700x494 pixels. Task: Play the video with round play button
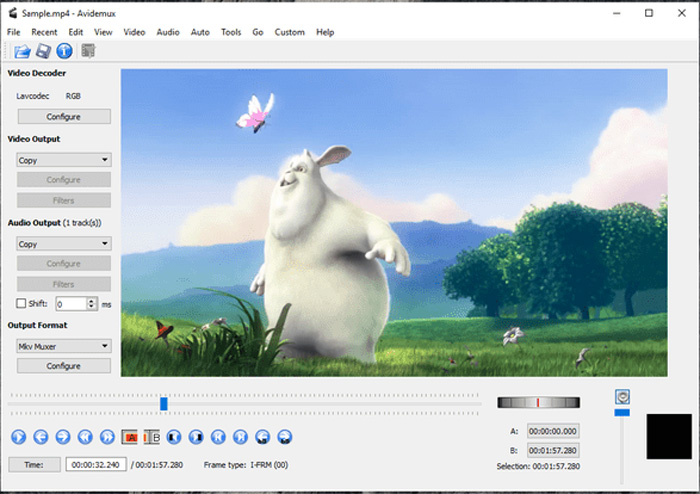click(x=18, y=436)
